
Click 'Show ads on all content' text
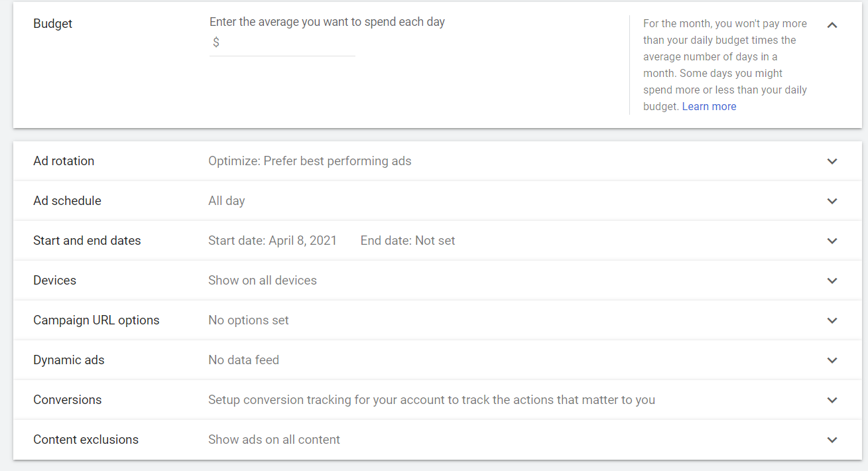[274, 440]
